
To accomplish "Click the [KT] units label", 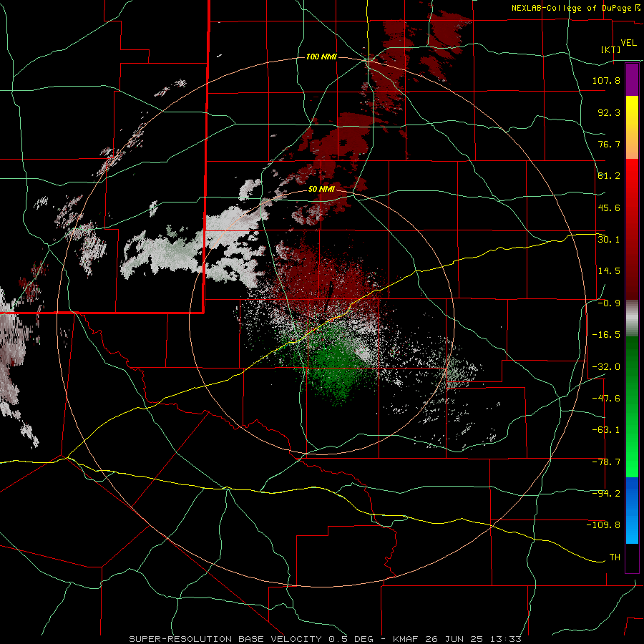I will pyautogui.click(x=611, y=49).
